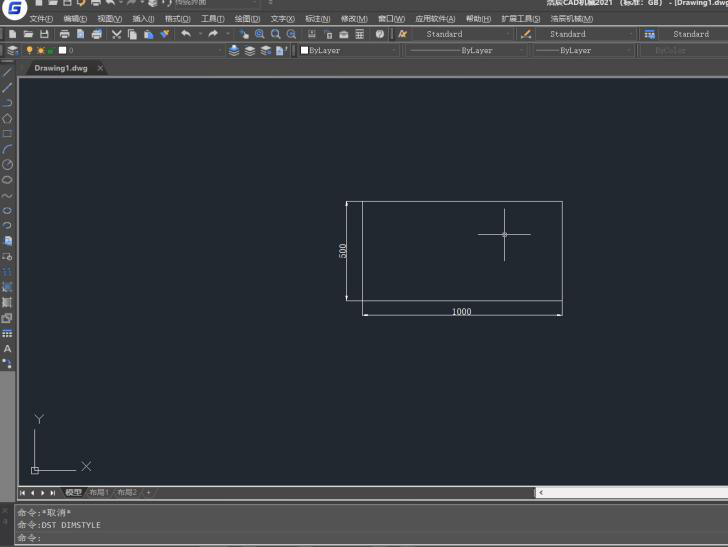The image size is (728, 547).
Task: Select the Multiline Text A tool
Action: tap(7, 349)
